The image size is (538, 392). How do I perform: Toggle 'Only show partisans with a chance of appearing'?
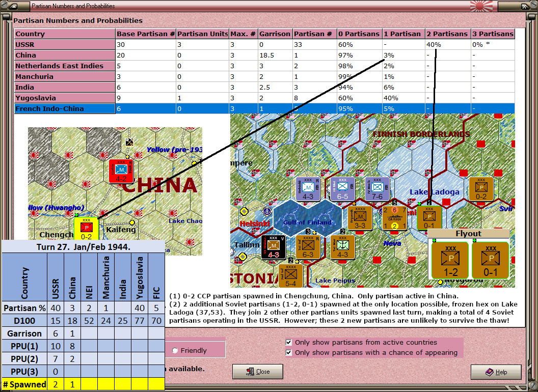[289, 353]
